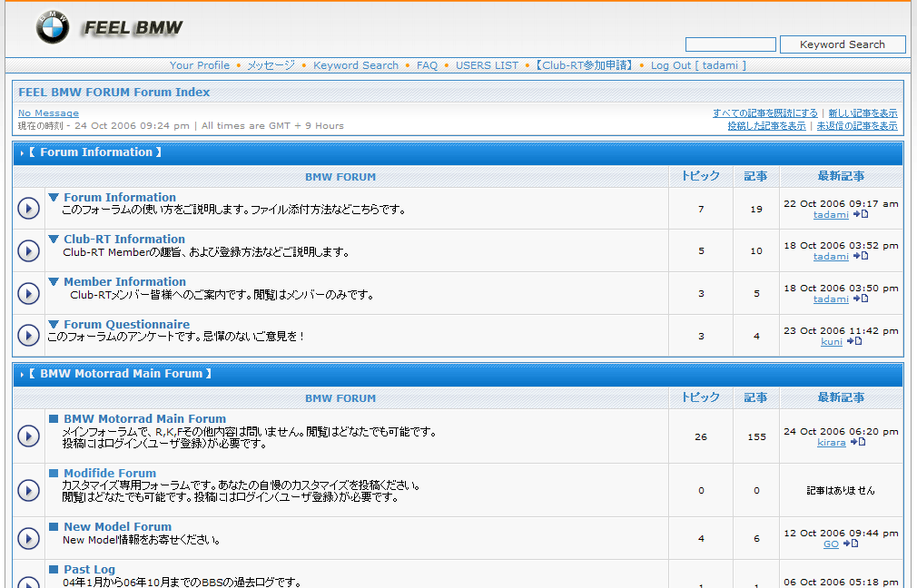Open the Club-RT Information forum link
Screen dimensions: 917x588
click(124, 239)
